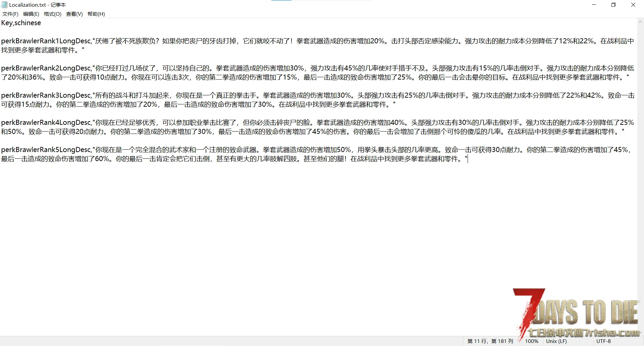Click the Notepad icon in title bar
Viewport: 644px width, 346px height.
point(4,5)
